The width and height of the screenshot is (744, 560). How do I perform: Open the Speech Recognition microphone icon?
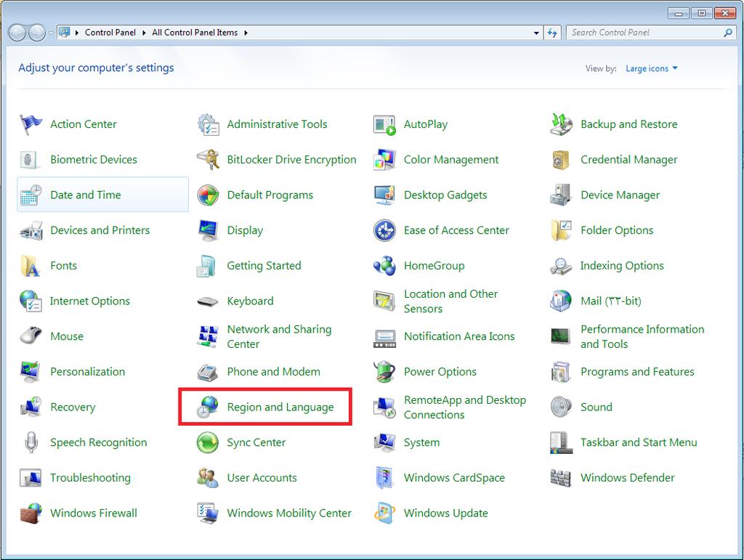31,442
